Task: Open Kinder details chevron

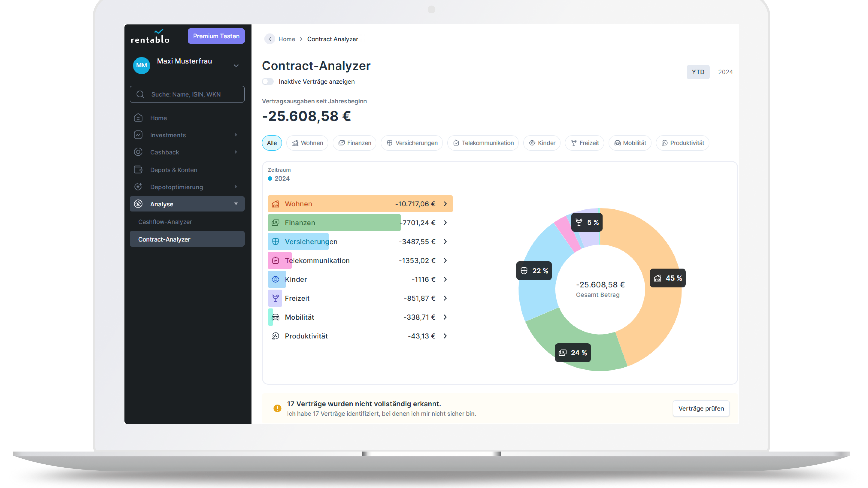Action: coord(445,280)
